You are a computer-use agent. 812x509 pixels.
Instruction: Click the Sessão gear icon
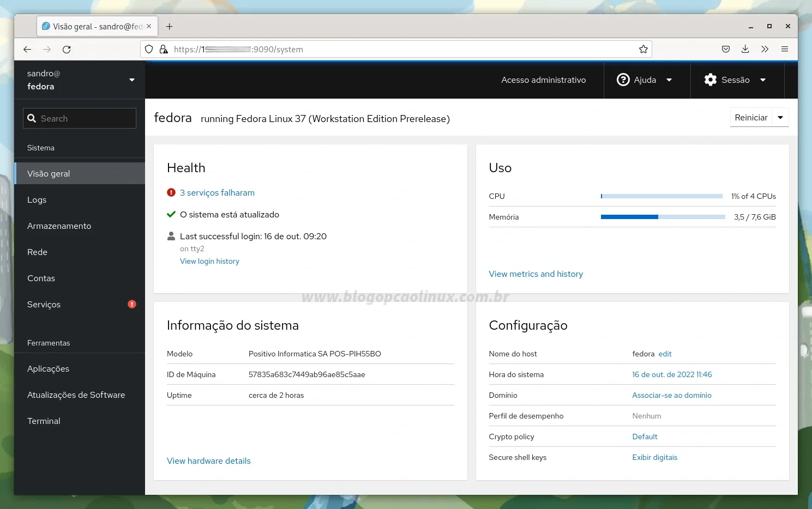tap(711, 80)
